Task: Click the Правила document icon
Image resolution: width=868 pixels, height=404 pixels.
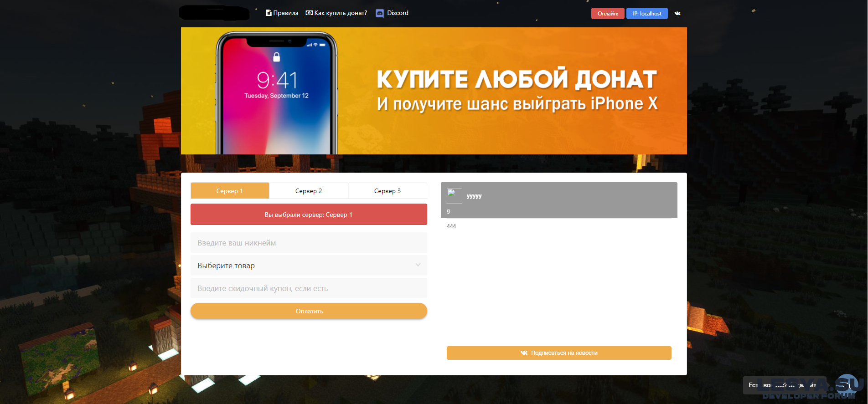Action: point(269,13)
